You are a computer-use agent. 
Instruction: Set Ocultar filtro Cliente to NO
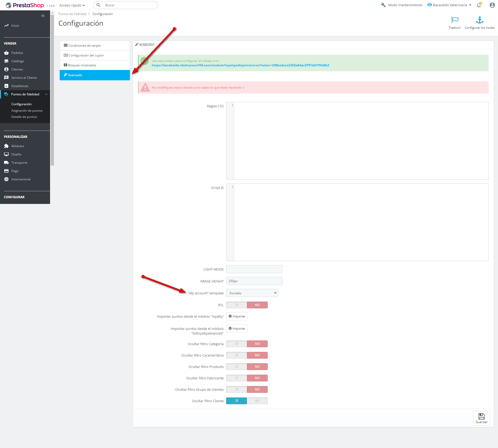tap(257, 401)
